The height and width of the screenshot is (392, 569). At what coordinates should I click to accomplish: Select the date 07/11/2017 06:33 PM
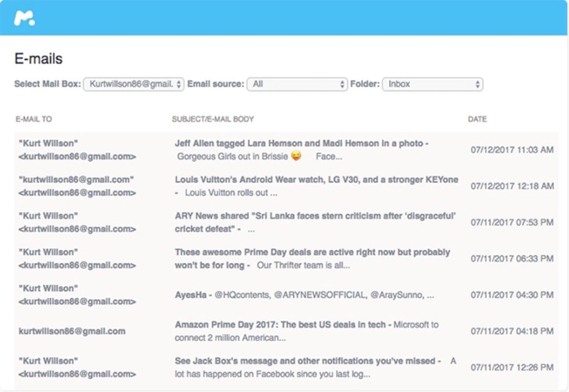coord(512,259)
